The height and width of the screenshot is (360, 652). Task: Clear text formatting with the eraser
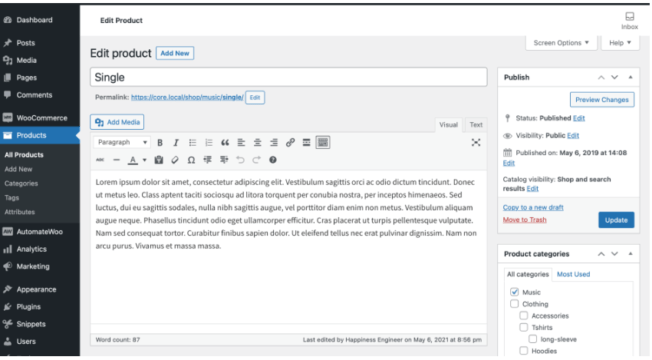coord(175,160)
